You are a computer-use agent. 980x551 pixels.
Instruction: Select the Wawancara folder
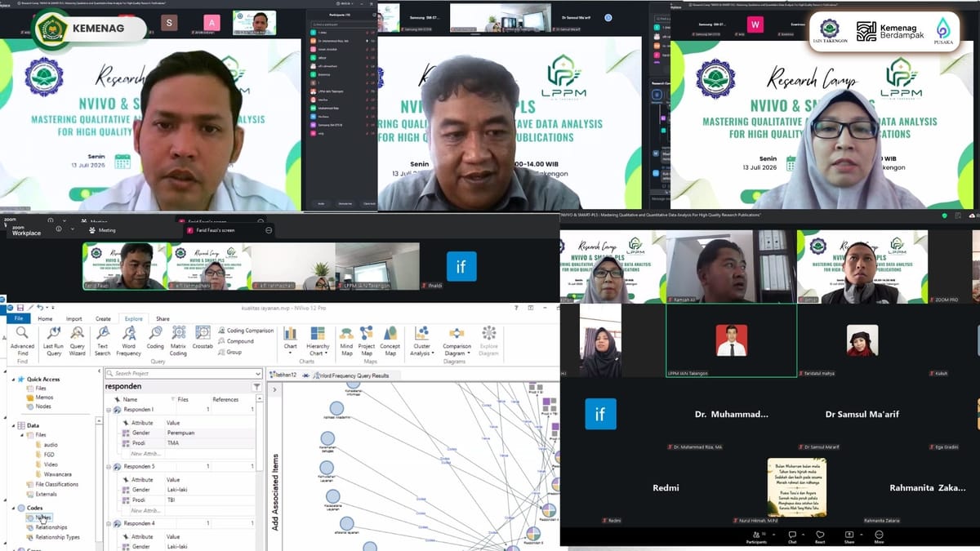(56, 474)
